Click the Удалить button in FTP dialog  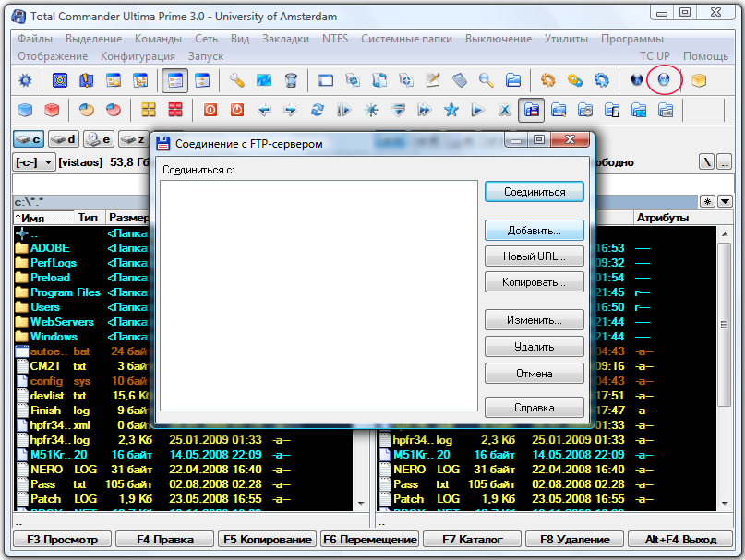pyautogui.click(x=535, y=347)
